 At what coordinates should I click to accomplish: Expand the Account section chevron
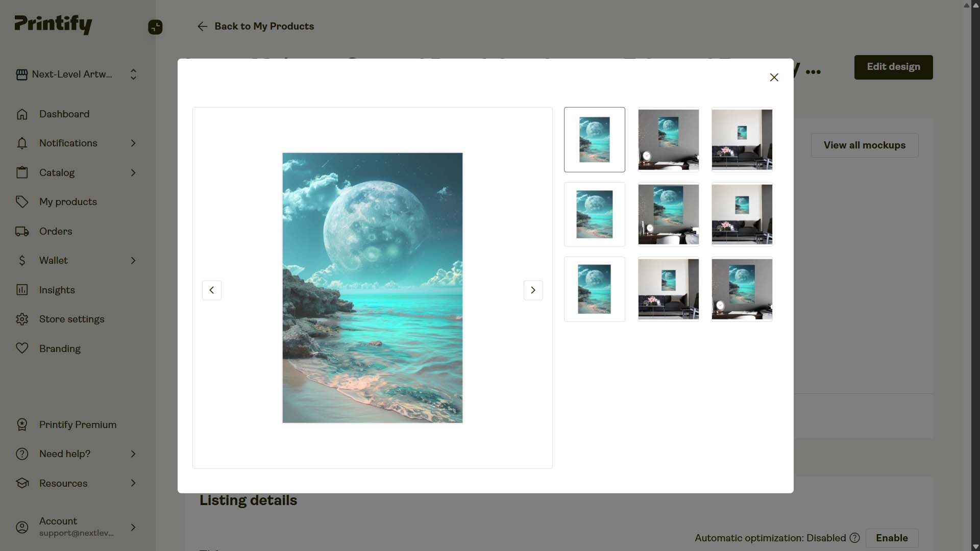click(x=133, y=527)
